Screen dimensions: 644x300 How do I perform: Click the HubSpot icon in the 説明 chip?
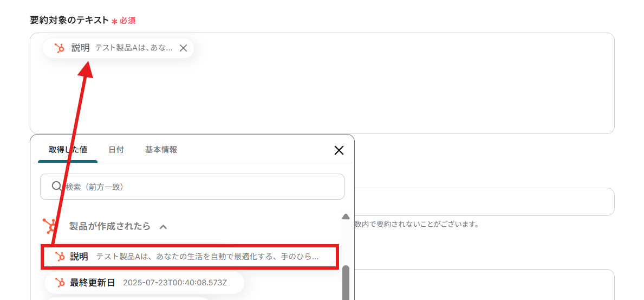point(60,48)
